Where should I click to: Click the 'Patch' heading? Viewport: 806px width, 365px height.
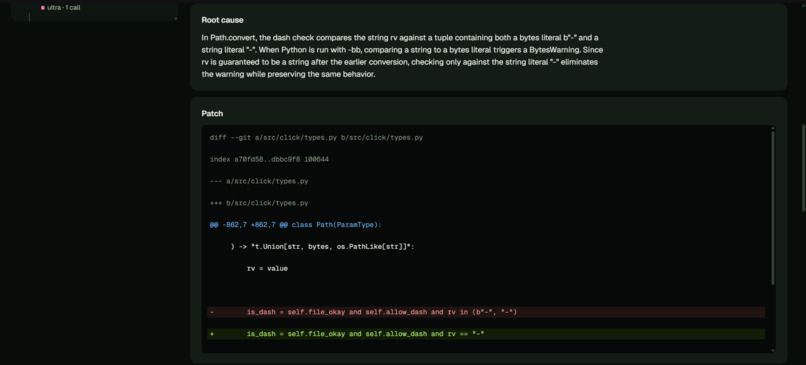click(212, 113)
